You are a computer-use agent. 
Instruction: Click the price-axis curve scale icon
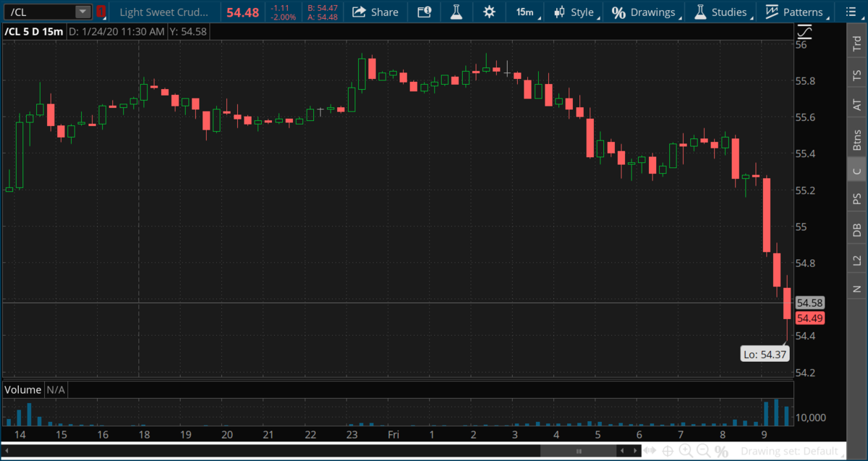tap(804, 32)
